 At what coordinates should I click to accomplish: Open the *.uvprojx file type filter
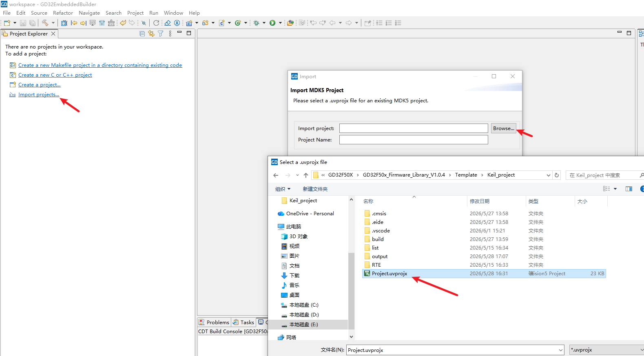pos(606,350)
